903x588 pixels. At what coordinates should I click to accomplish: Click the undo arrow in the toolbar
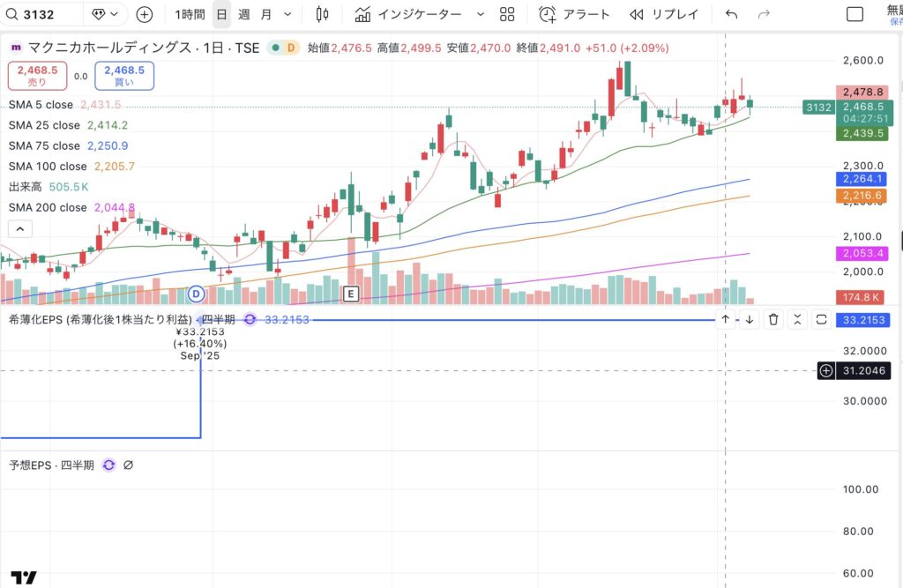(731, 14)
